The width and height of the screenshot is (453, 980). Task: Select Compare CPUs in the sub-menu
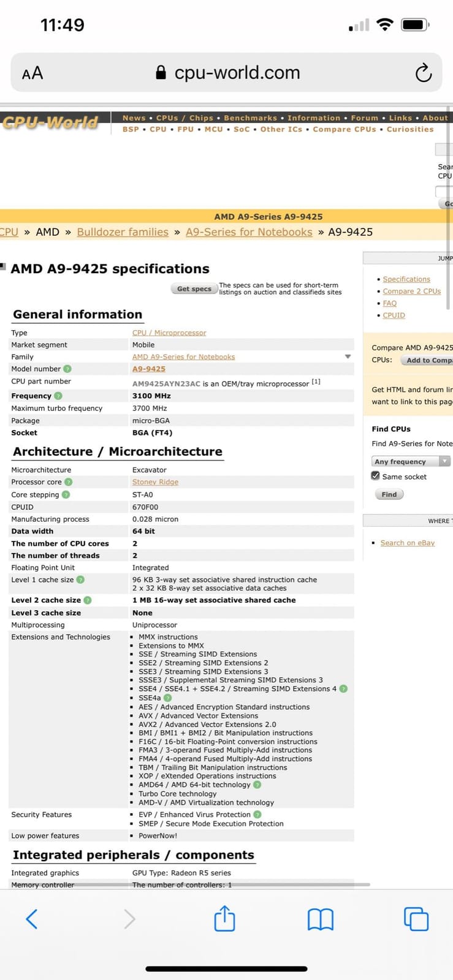click(x=345, y=129)
